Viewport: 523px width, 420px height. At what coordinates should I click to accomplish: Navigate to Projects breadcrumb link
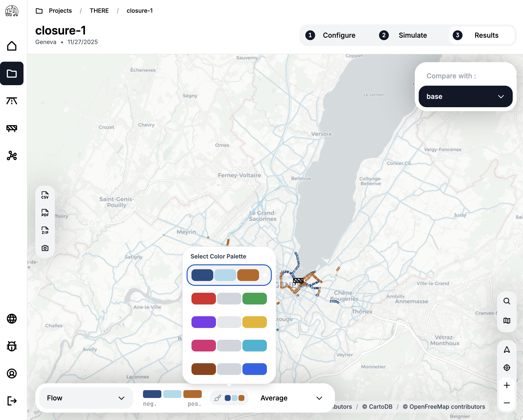click(60, 11)
